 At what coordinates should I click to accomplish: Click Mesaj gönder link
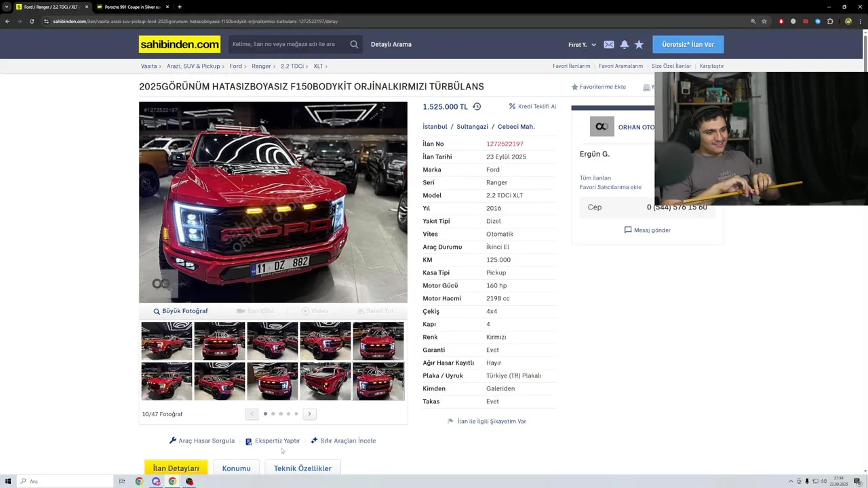[648, 230]
